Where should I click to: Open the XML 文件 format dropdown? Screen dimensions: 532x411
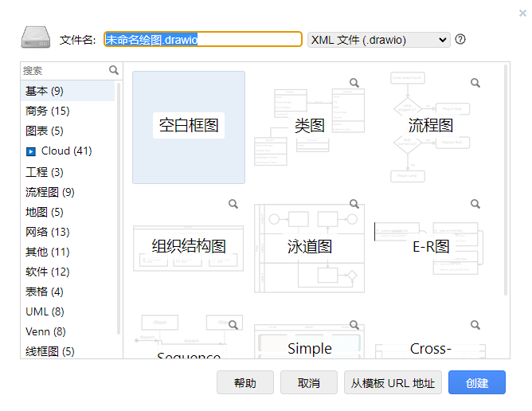coord(378,40)
